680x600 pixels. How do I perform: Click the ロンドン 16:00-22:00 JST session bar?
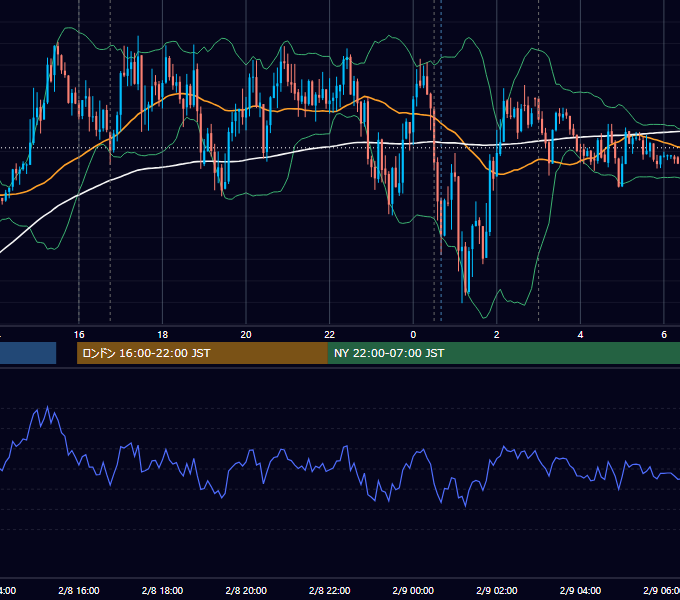202,353
